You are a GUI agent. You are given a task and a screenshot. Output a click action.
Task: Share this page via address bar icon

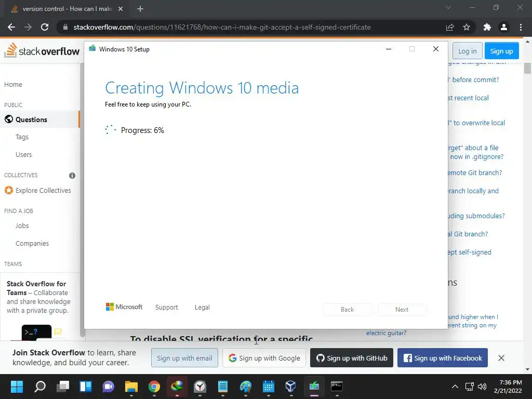(450, 27)
